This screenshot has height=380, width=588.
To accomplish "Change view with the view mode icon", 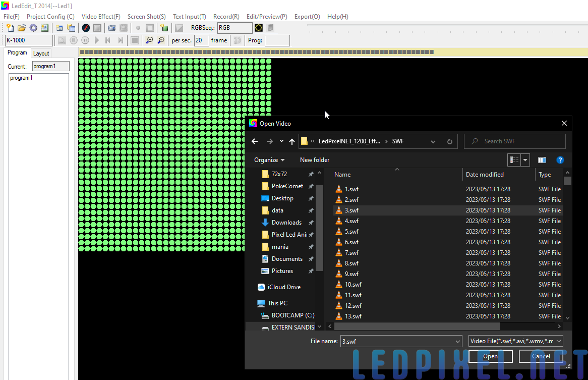I will tap(514, 160).
